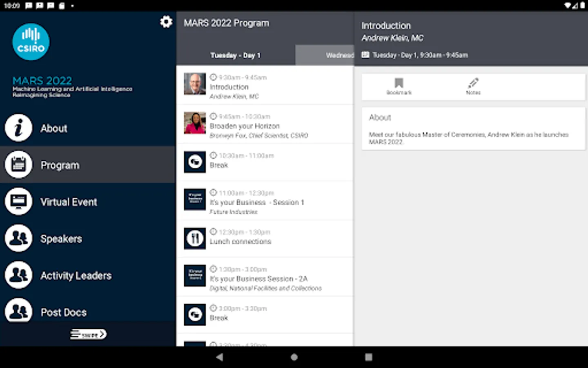Click the Wi-Fi status icon

[568, 5]
